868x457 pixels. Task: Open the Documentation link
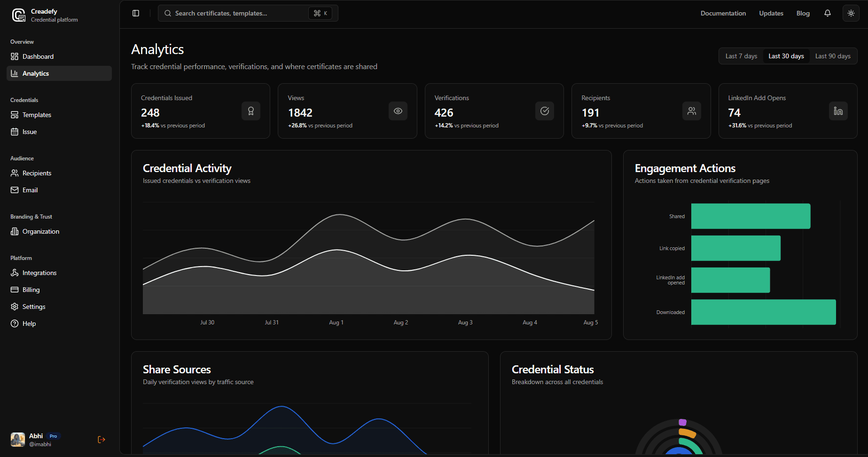click(x=723, y=13)
